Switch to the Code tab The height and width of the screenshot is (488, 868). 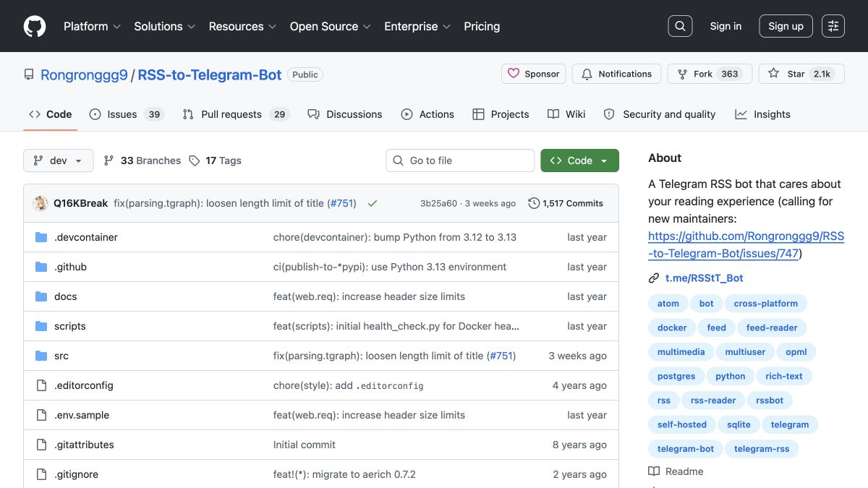click(51, 114)
